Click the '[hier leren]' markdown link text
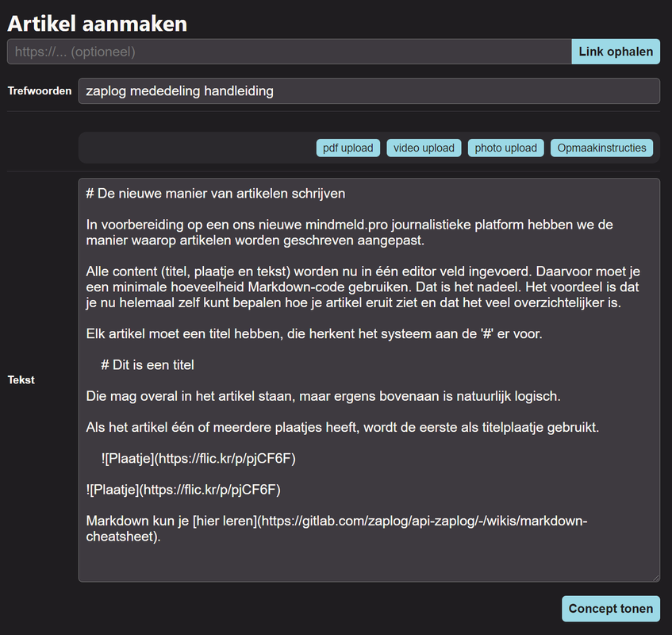Viewport: 672px width, 635px height. click(225, 521)
